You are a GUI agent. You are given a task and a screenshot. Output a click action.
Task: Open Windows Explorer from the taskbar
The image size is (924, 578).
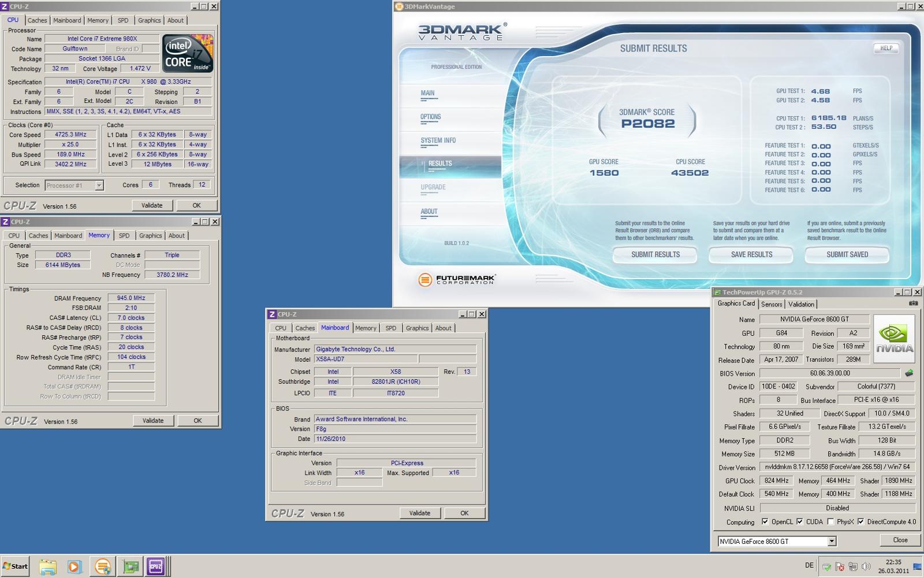tap(48, 566)
